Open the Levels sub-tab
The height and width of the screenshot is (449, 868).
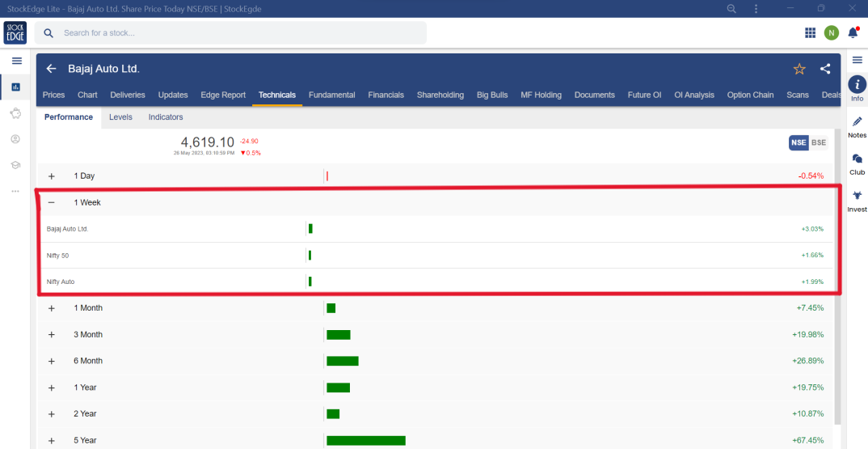click(x=120, y=117)
